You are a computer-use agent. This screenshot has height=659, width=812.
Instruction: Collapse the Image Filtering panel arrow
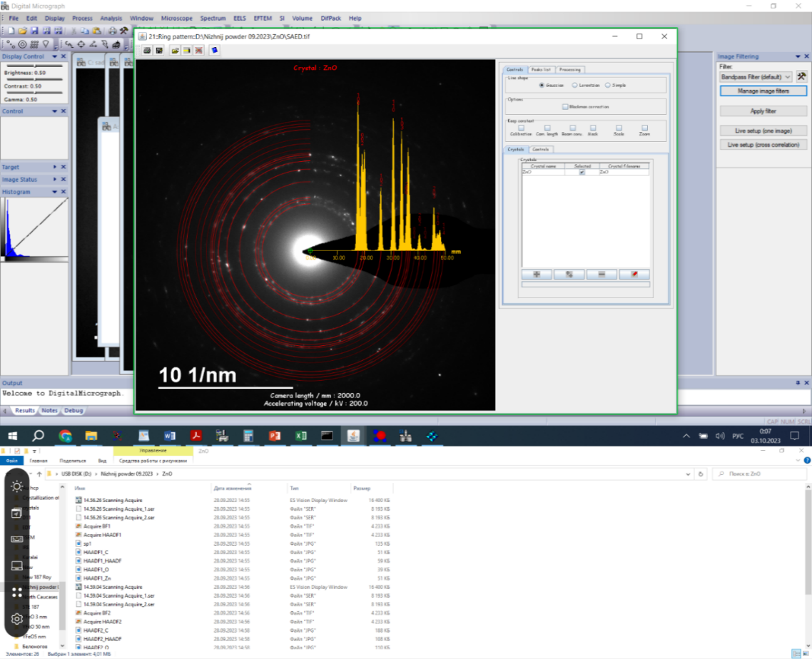point(798,56)
